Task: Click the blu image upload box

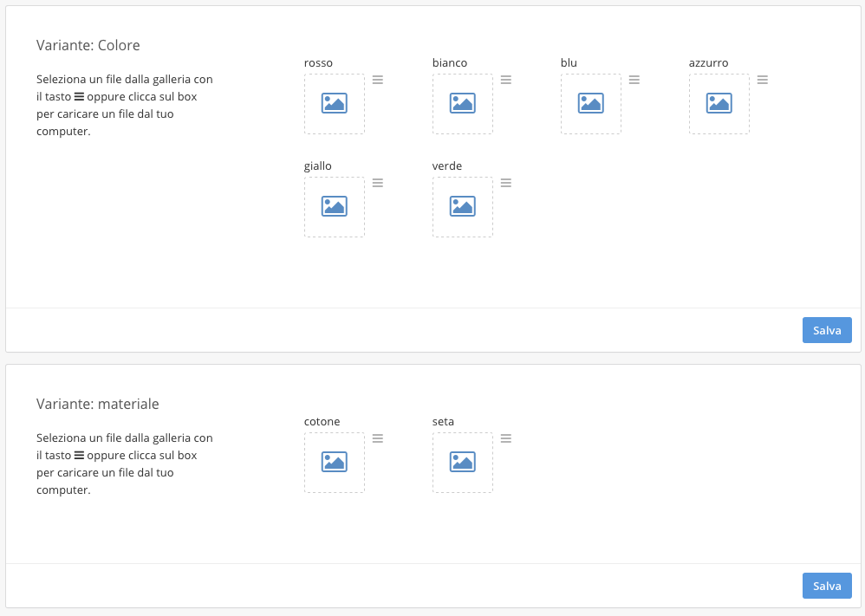Action: click(x=591, y=104)
